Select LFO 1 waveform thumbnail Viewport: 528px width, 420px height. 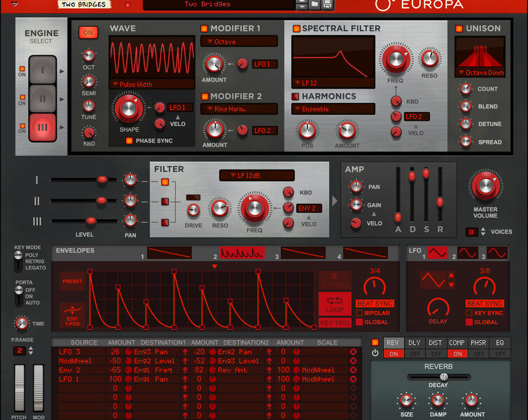(438, 253)
